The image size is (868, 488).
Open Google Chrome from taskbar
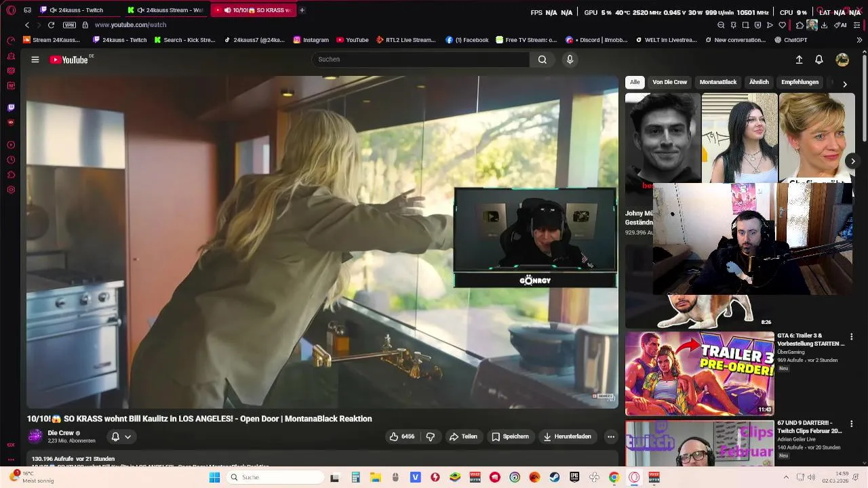coord(614,477)
